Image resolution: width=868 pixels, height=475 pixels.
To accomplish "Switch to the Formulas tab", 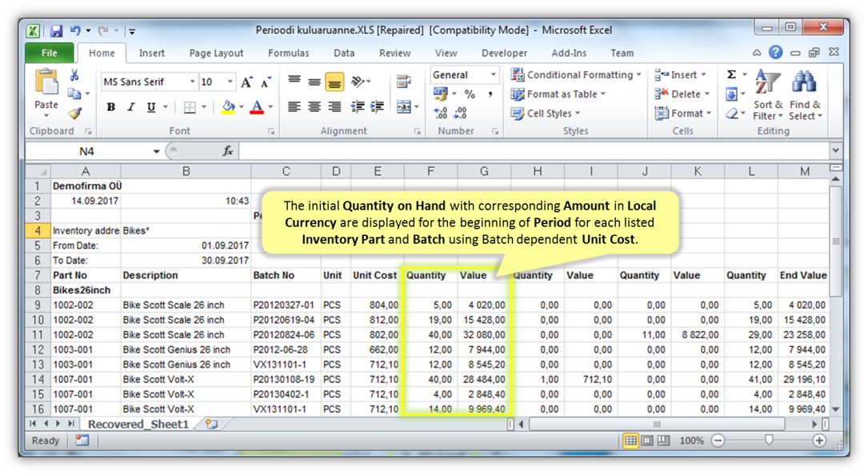I will coord(289,53).
